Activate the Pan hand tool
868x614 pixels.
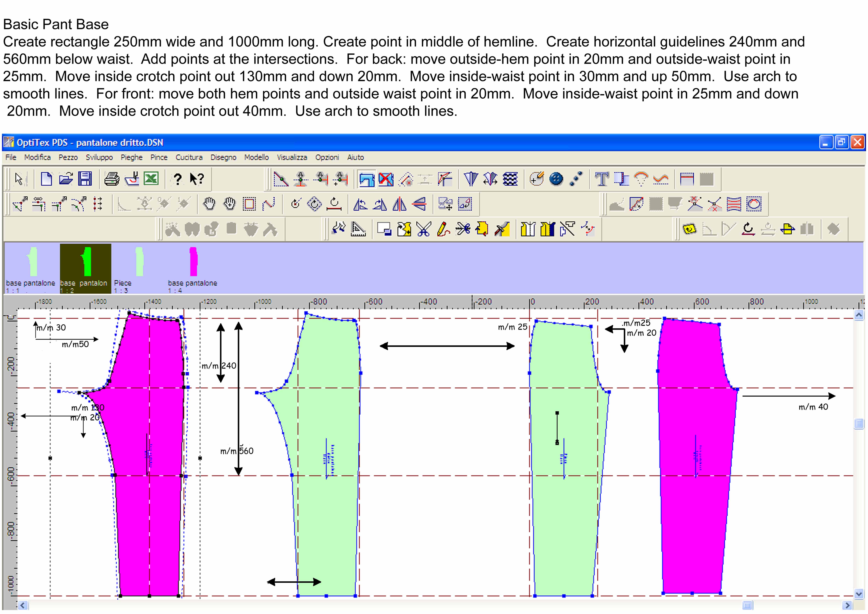[x=209, y=204]
